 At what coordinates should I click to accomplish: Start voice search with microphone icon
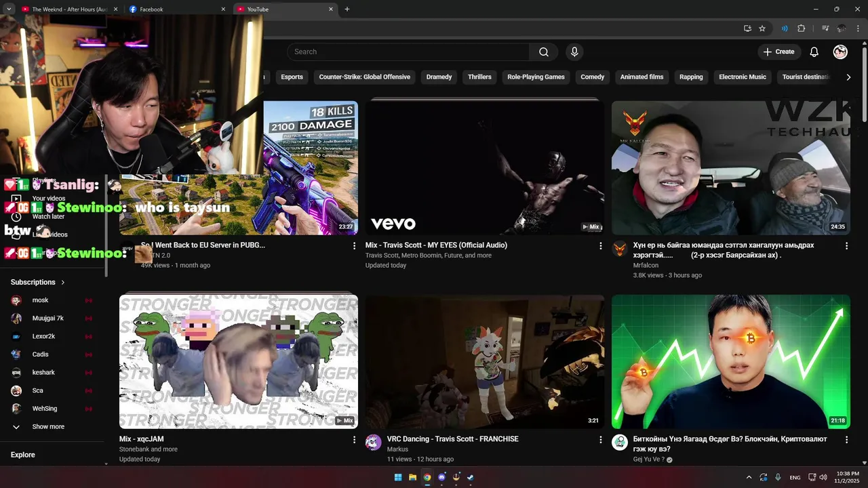pyautogui.click(x=574, y=52)
